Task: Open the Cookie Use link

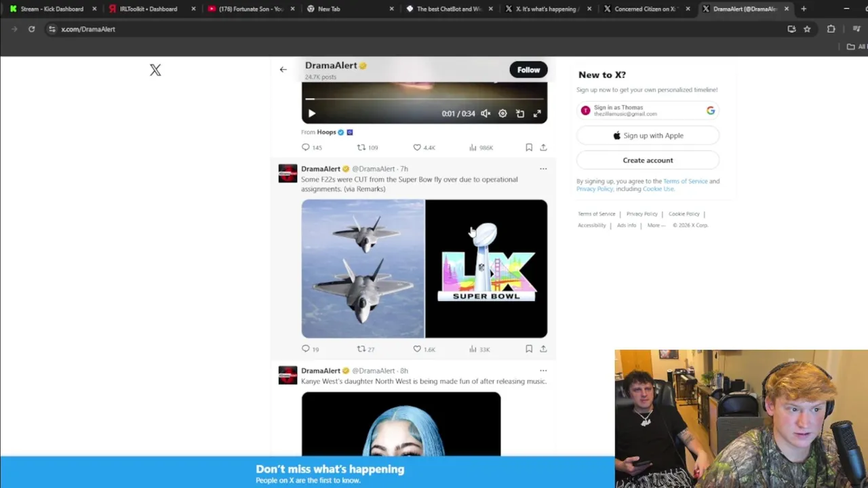Action: click(x=658, y=189)
